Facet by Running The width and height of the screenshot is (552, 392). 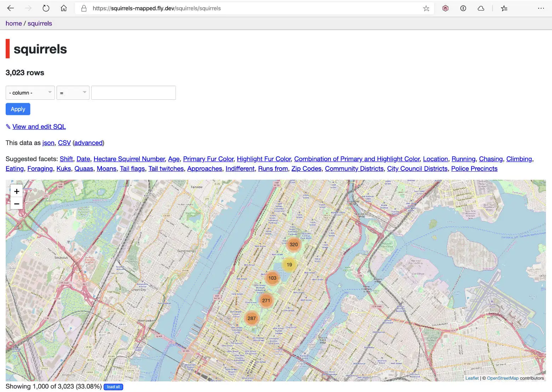tap(464, 159)
